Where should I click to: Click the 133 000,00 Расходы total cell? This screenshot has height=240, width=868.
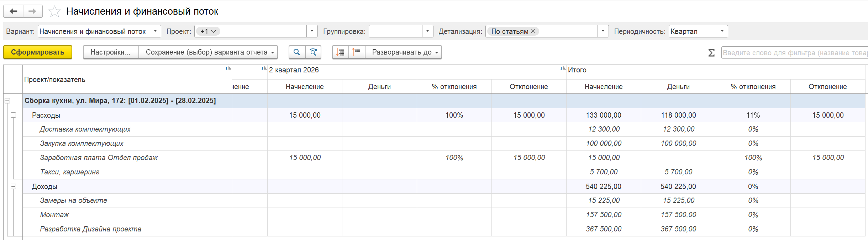[604, 115]
